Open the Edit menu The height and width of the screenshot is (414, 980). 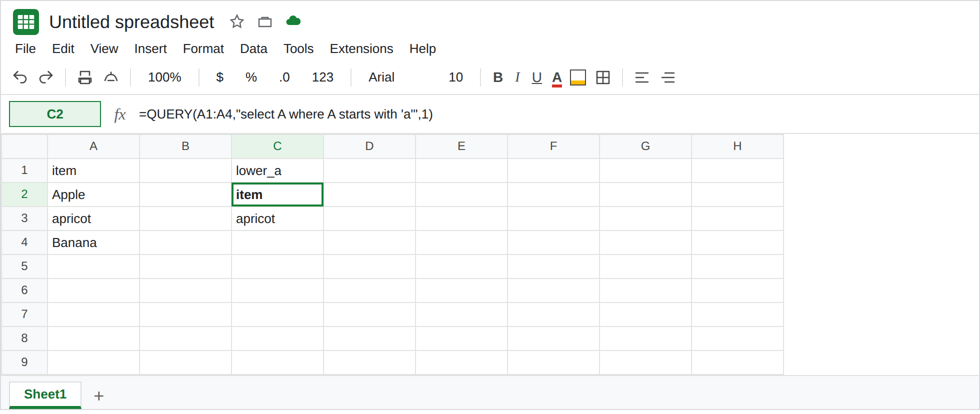pos(63,48)
